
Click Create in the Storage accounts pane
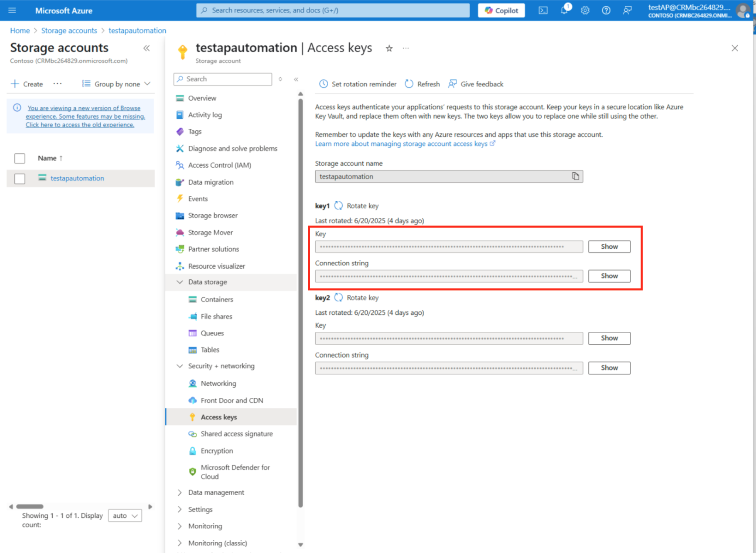(27, 84)
